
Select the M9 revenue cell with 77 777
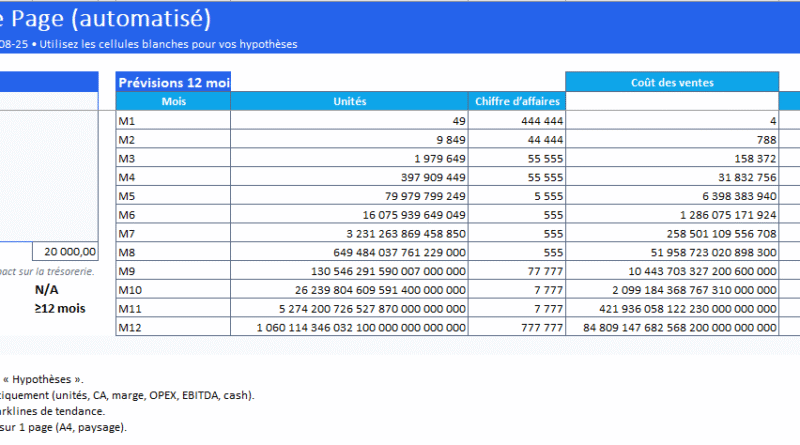tap(518, 270)
